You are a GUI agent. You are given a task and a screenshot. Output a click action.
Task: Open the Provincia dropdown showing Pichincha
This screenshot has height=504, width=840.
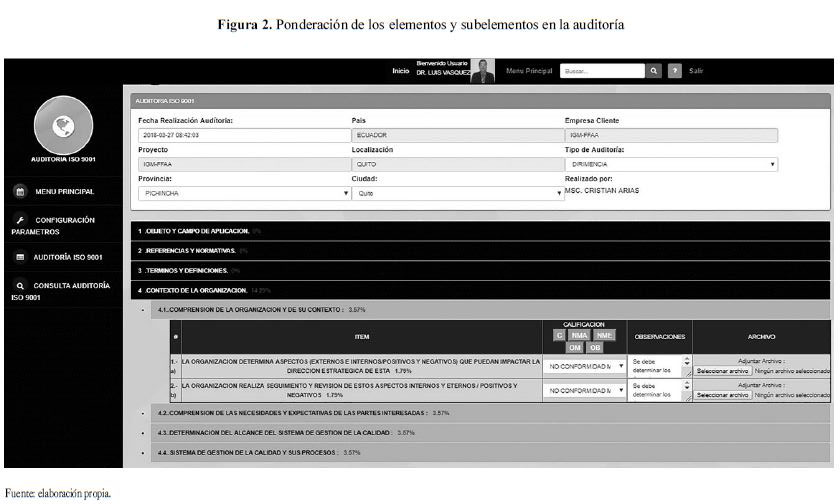click(x=240, y=193)
